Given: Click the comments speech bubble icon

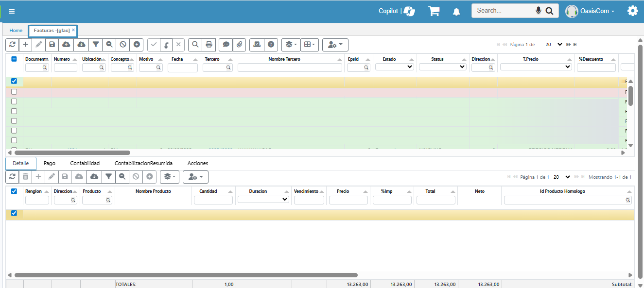Looking at the screenshot, I should (226, 45).
